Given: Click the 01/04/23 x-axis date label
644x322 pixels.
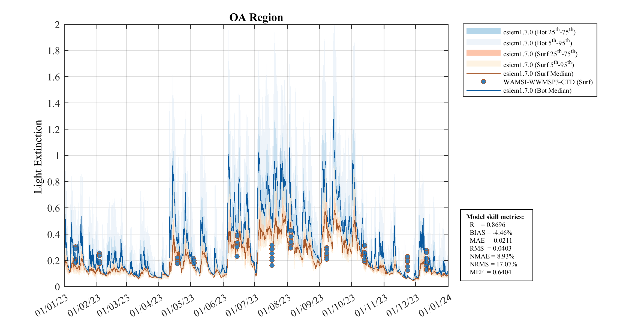Looking at the screenshot, I should click(146, 306).
